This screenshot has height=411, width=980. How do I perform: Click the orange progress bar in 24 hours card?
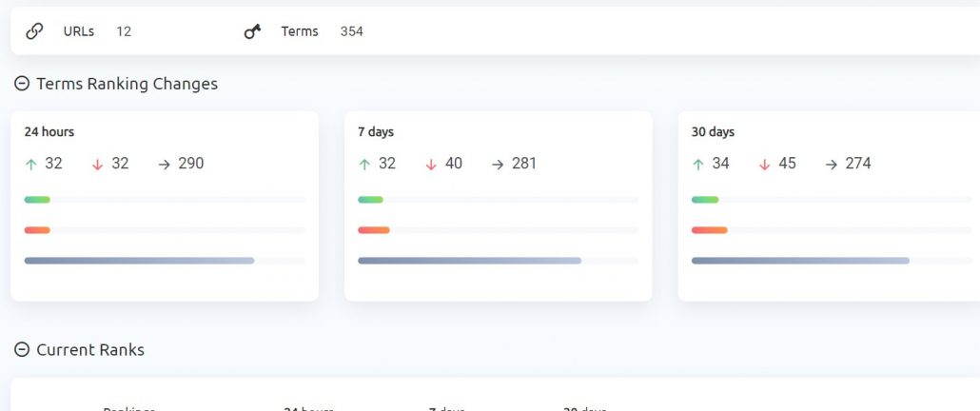click(x=37, y=230)
